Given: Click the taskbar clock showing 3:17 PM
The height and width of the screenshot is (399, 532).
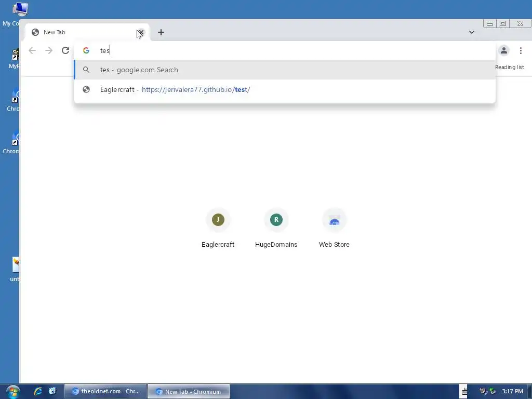Looking at the screenshot, I should 512,392.
